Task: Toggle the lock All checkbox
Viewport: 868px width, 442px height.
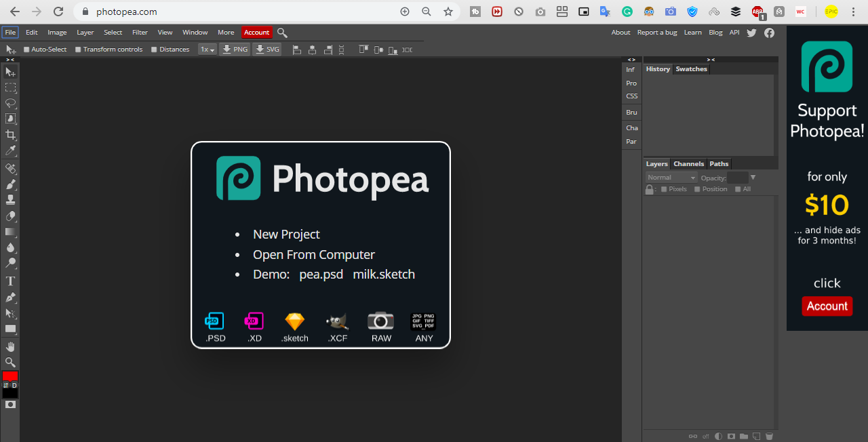Action: click(738, 189)
